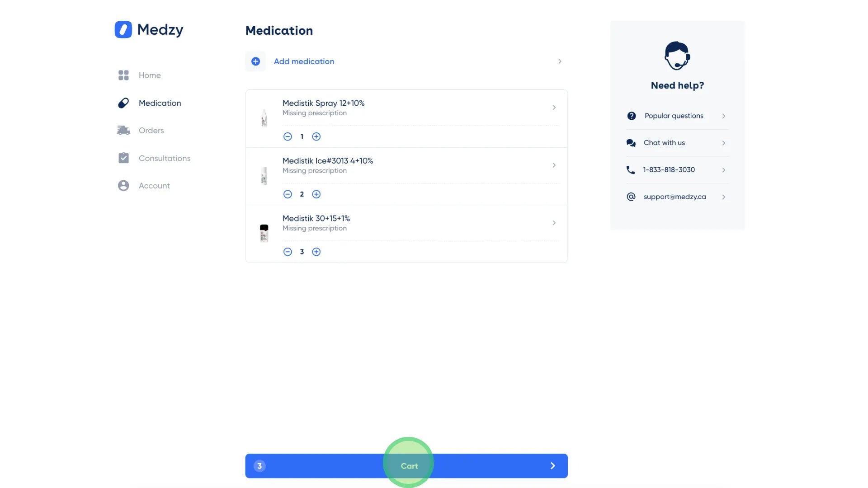
Task: Expand the Add medication row chevron
Action: [560, 61]
